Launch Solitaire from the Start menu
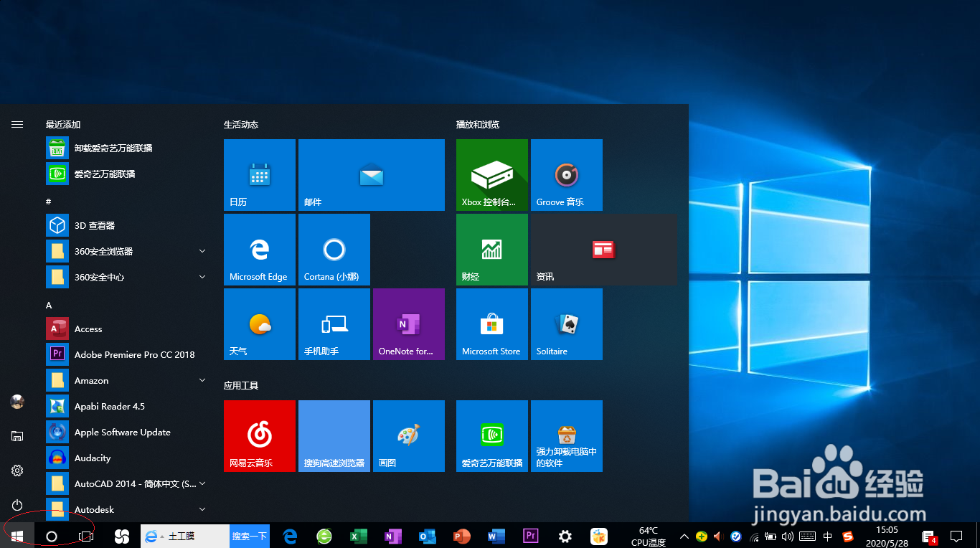This screenshot has width=980, height=548. pyautogui.click(x=566, y=323)
